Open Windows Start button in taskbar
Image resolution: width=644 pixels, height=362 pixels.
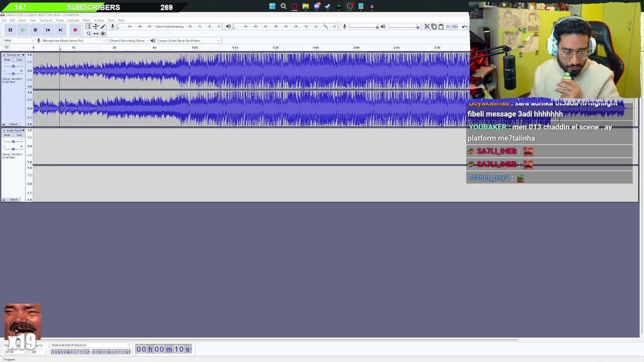pos(272,6)
